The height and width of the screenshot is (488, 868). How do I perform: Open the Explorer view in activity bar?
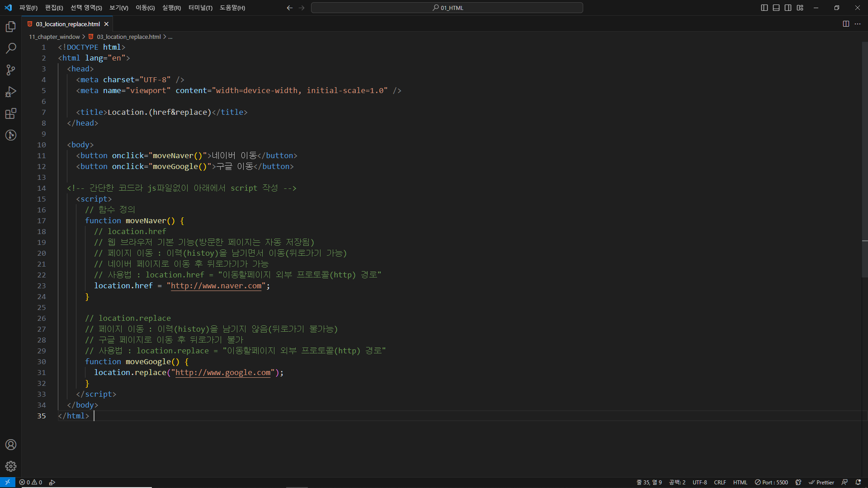coord(11,27)
